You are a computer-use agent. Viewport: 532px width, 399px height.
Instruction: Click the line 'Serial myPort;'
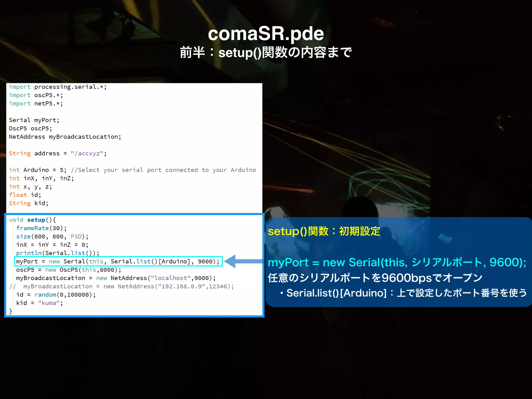coord(34,120)
